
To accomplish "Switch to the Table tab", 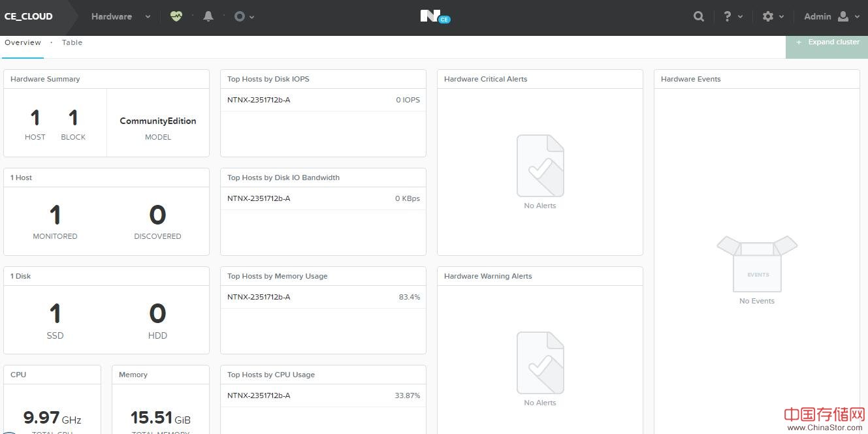I will click(x=72, y=42).
